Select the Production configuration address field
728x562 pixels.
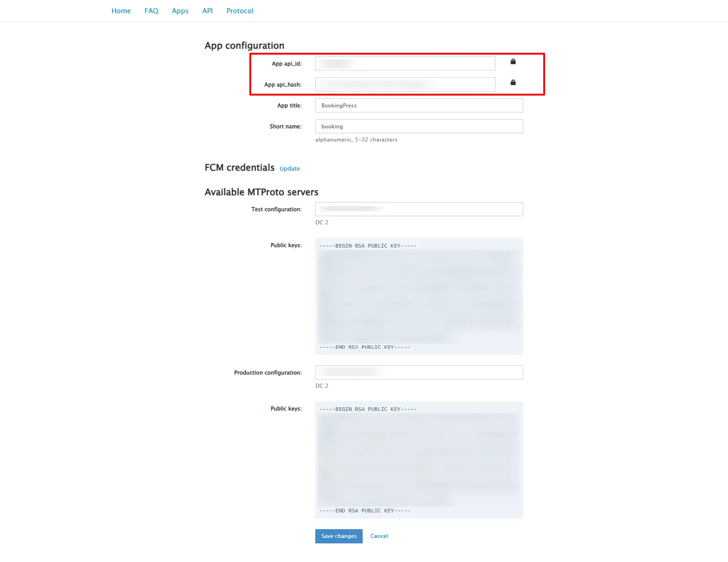[419, 373]
